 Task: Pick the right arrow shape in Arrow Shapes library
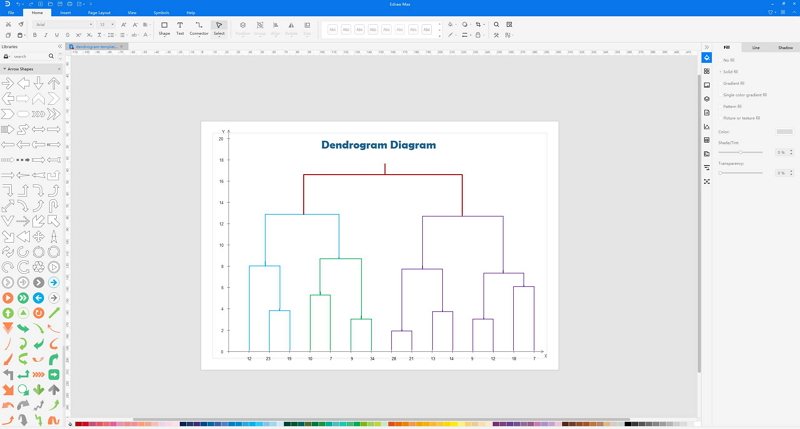tap(8, 83)
